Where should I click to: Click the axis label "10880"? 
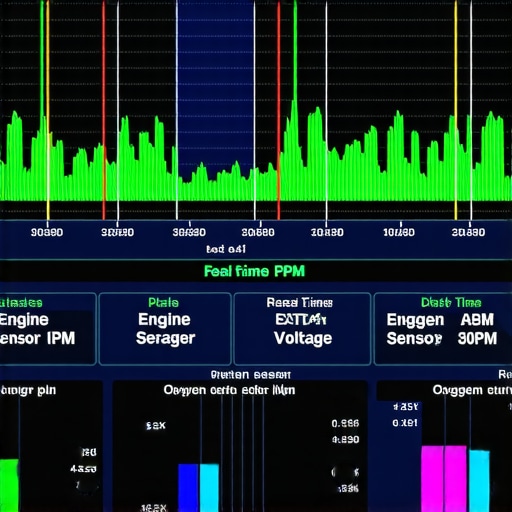point(327,232)
